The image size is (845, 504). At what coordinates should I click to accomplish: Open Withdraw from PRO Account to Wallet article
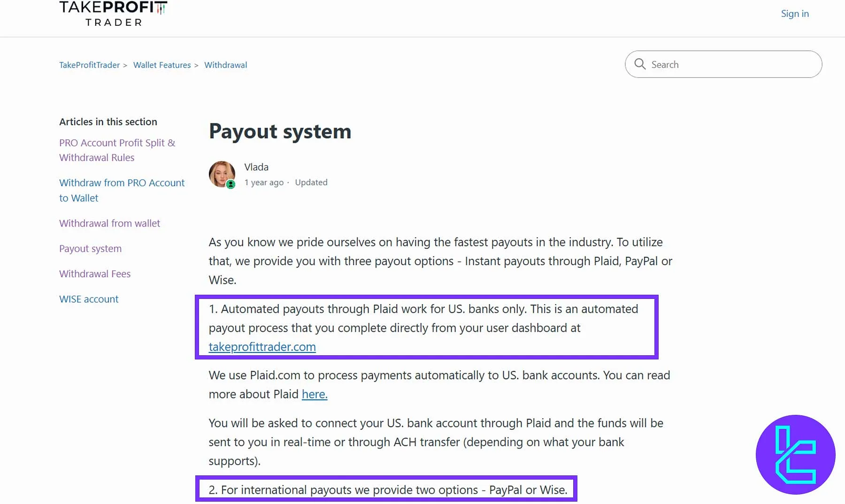click(x=122, y=190)
